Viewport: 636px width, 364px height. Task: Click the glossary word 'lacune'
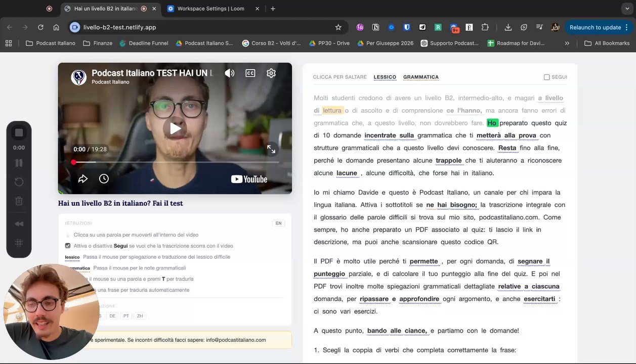click(347, 173)
